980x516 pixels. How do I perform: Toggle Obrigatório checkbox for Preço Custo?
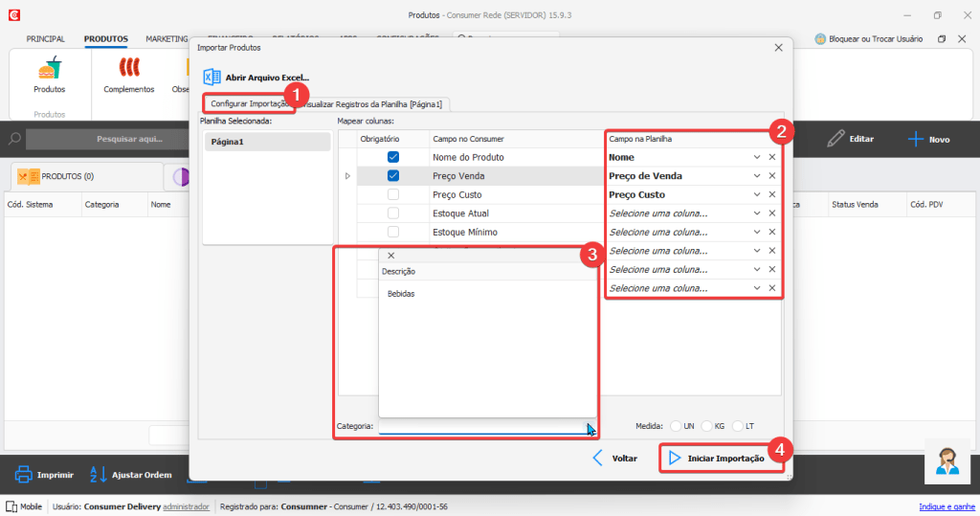(x=393, y=194)
